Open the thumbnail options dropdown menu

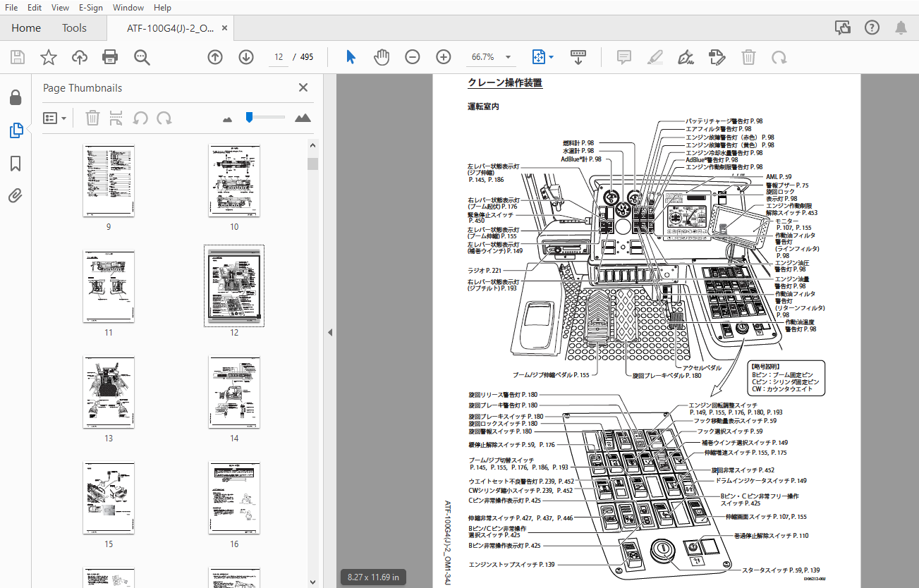(55, 118)
